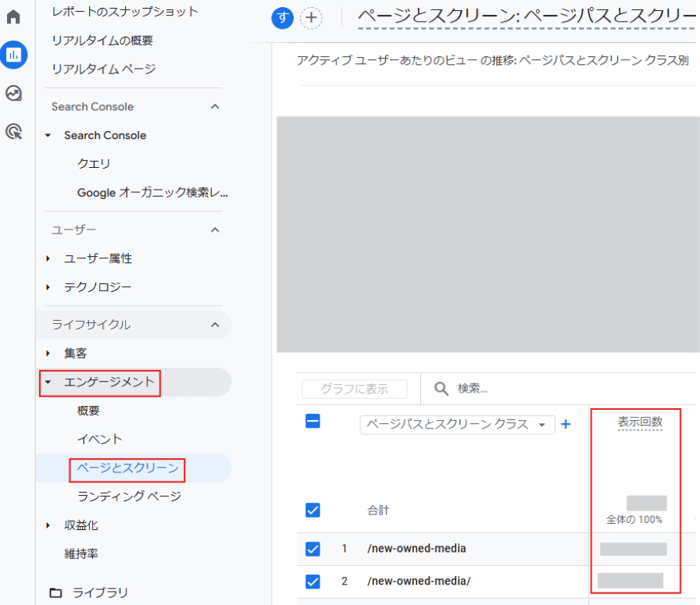Click /new-owned-media path text
Image resolution: width=700 pixels, height=605 pixels.
coord(416,548)
